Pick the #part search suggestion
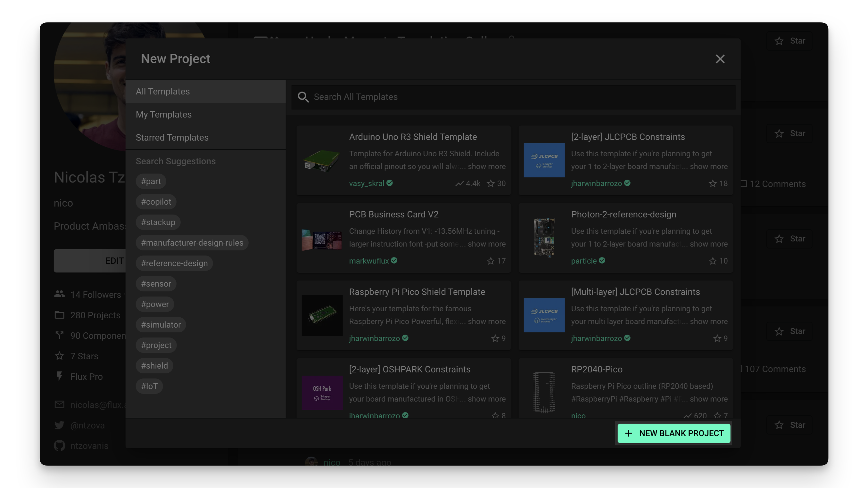The image size is (868, 488). 151,181
